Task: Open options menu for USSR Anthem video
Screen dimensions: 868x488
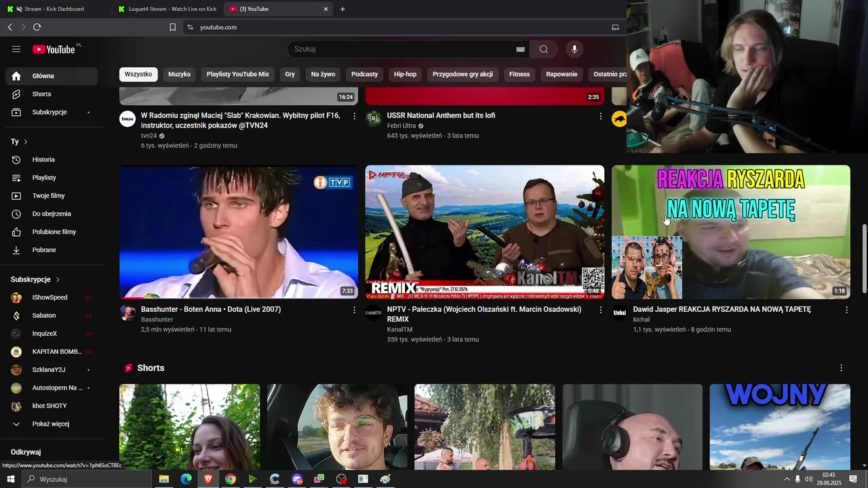Action: coord(600,116)
